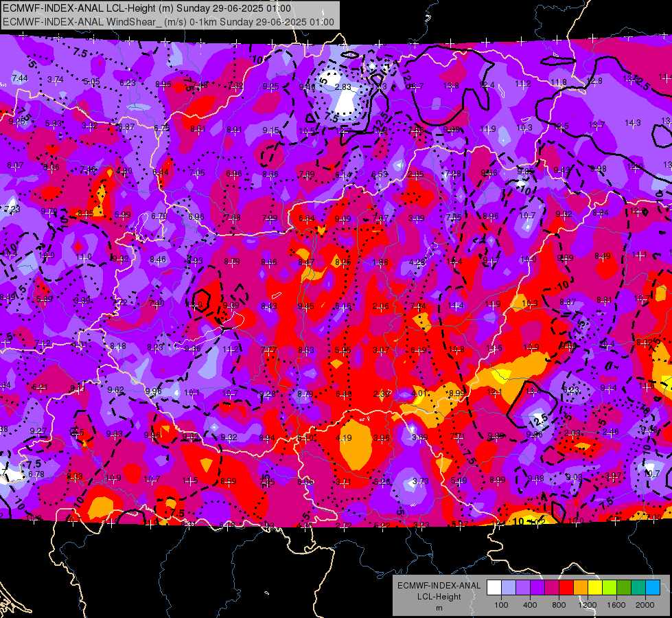Viewport: 672px width, 618px height.
Task: Click the 8.49 wind shear value
Action: [x=603, y=256]
